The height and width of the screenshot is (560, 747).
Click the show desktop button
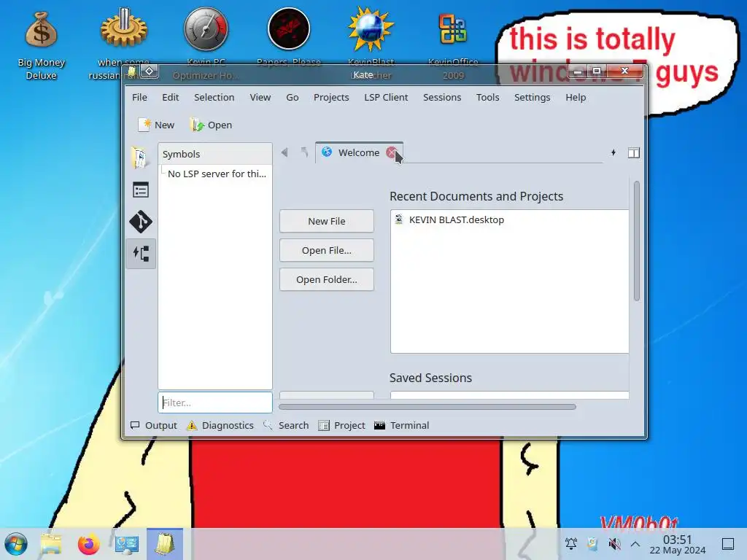click(728, 544)
